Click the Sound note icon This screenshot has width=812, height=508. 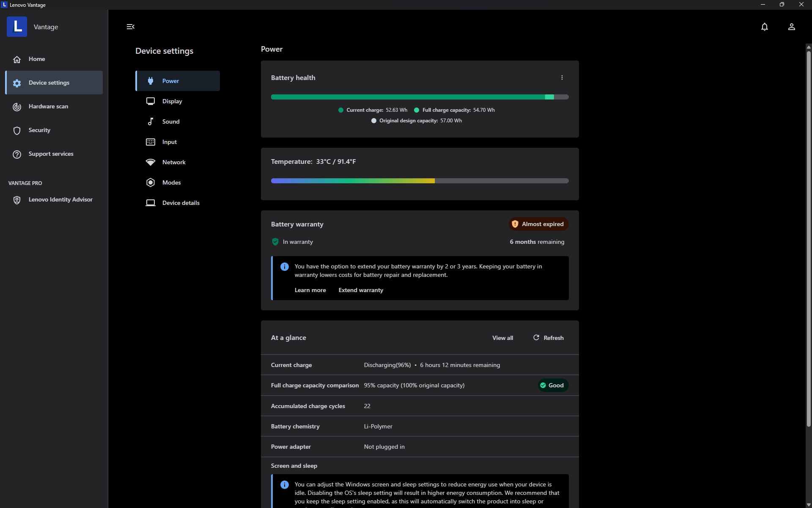tap(151, 121)
